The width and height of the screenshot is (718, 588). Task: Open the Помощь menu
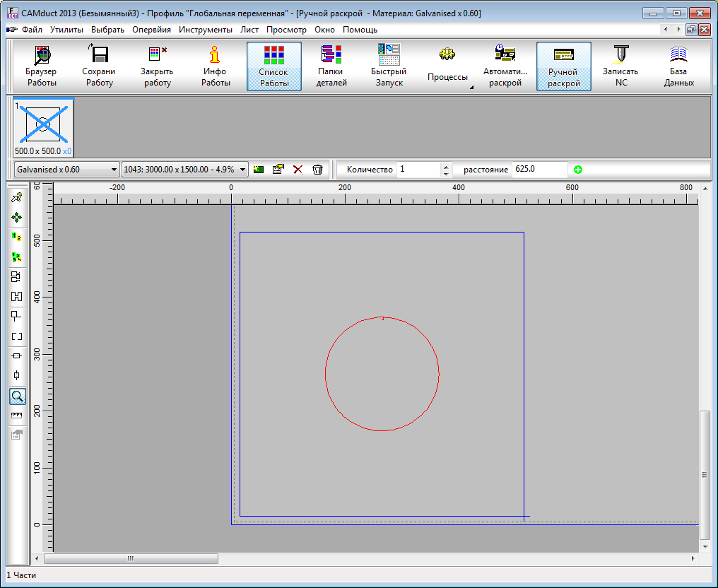[x=360, y=30]
